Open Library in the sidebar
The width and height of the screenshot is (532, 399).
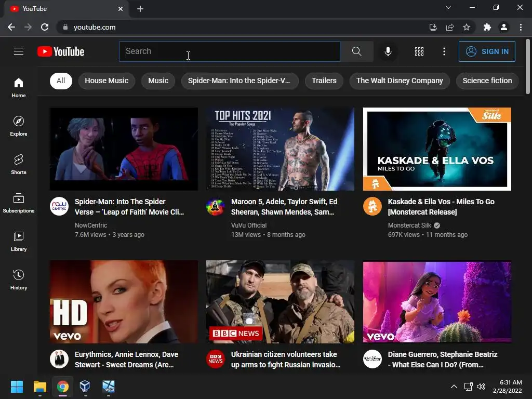tap(19, 241)
